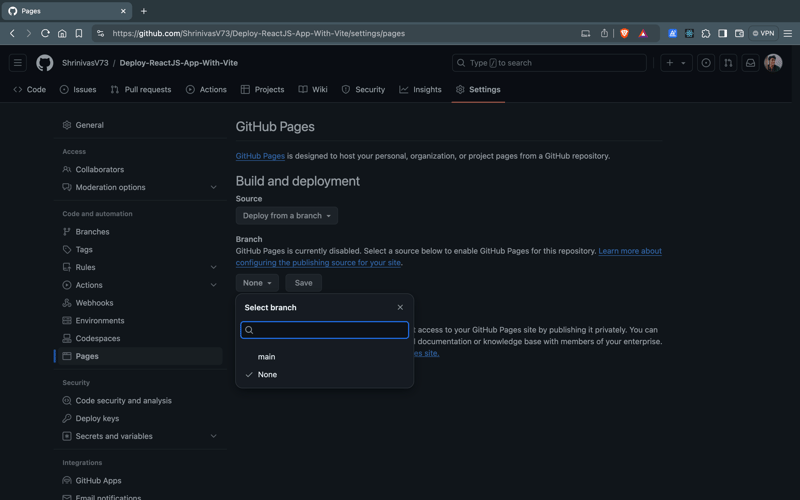The height and width of the screenshot is (500, 800).
Task: Open the GitHub homepage logo
Action: pyautogui.click(x=44, y=63)
